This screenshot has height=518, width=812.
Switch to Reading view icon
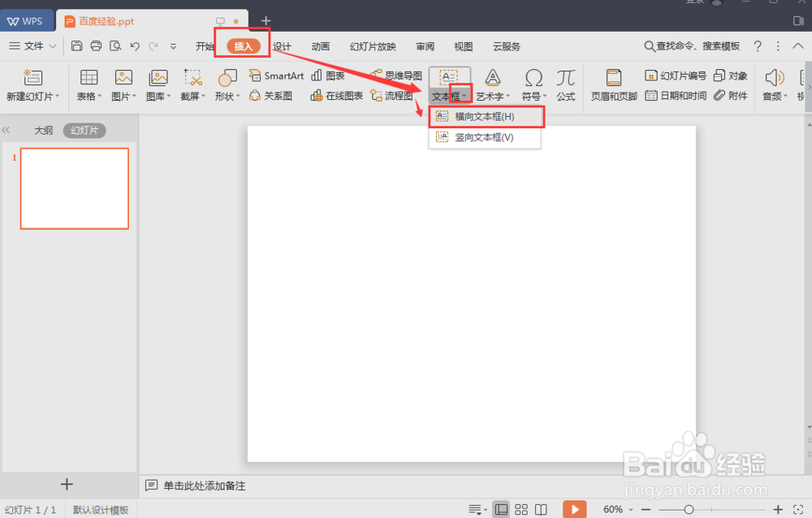(541, 510)
